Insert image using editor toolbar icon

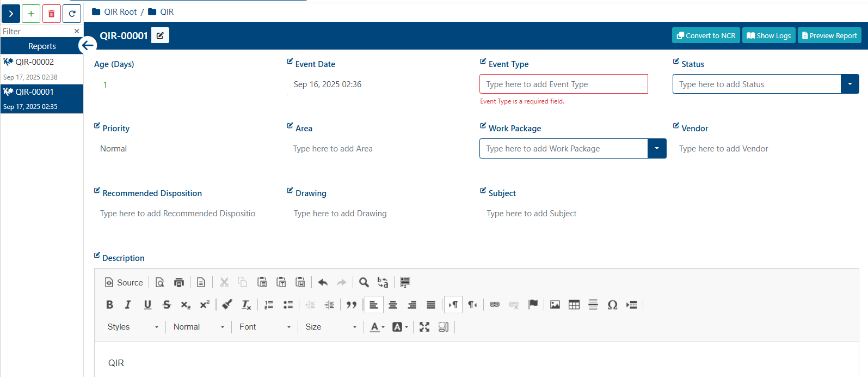point(555,305)
